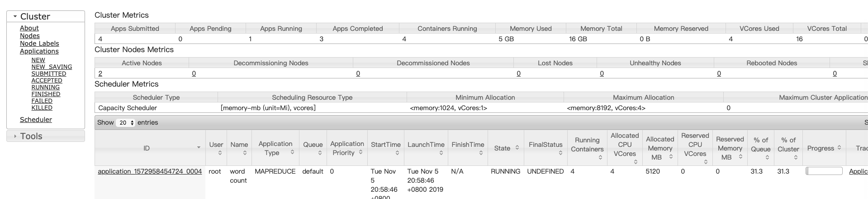Image resolution: width=868 pixels, height=199 pixels.
Task: Click the Running Containers sort arrows
Action: tap(600, 157)
